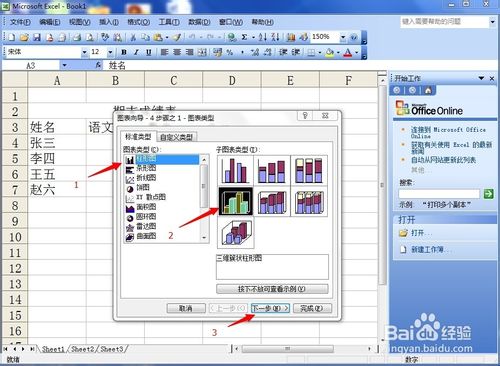500x366 pixels.
Task: Open the 数据(D) menu
Action: click(199, 22)
